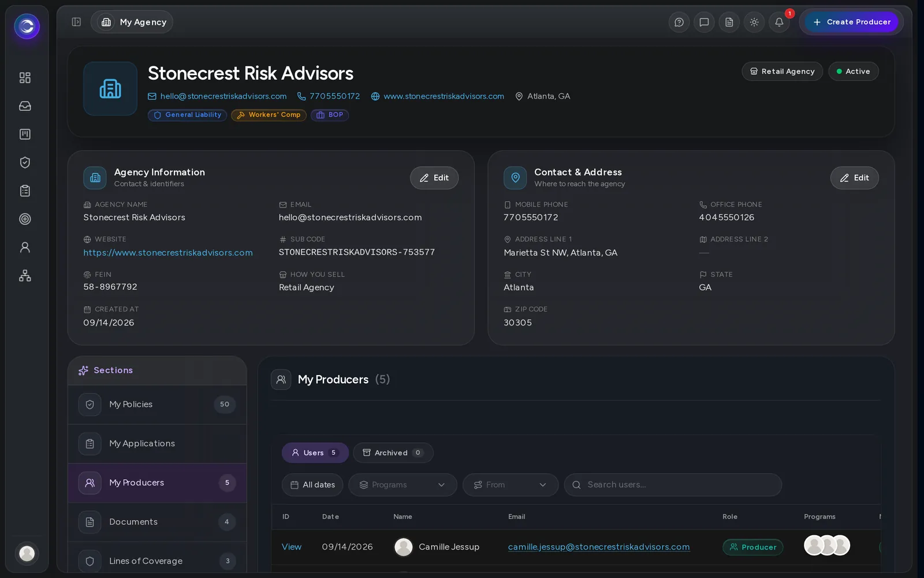
Task: Click user avatar at sidebar bottom
Action: click(x=27, y=553)
